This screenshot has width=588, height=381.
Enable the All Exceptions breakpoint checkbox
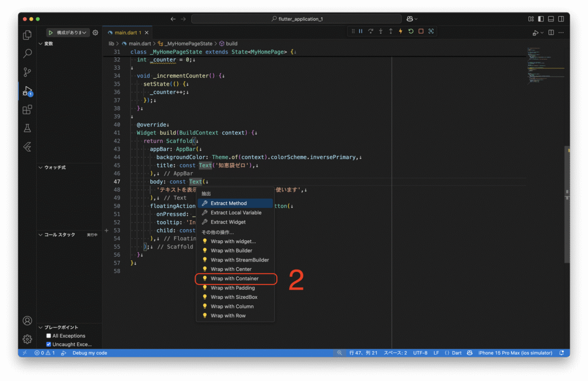(48, 336)
